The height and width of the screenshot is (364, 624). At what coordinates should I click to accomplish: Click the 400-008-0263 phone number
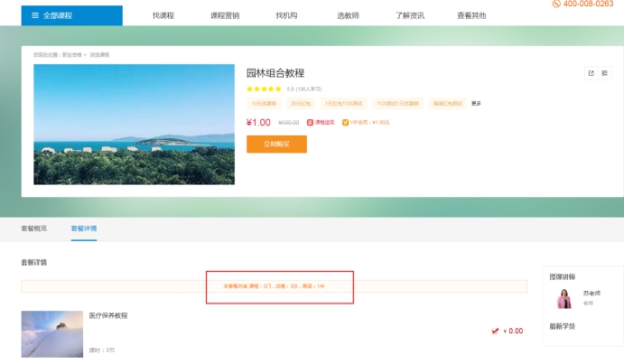click(x=588, y=4)
